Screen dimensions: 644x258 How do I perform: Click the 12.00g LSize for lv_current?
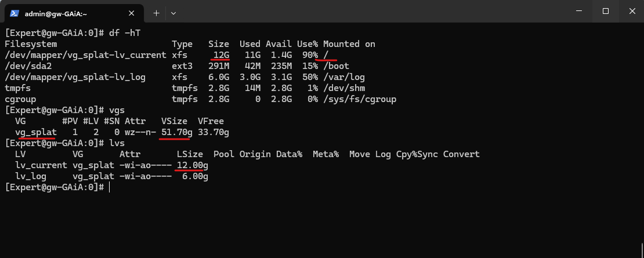point(192,165)
